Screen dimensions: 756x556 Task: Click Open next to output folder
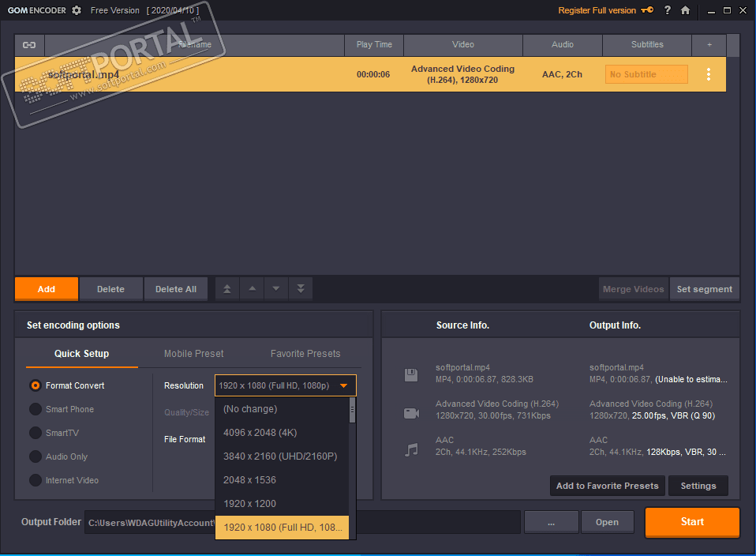tap(607, 522)
